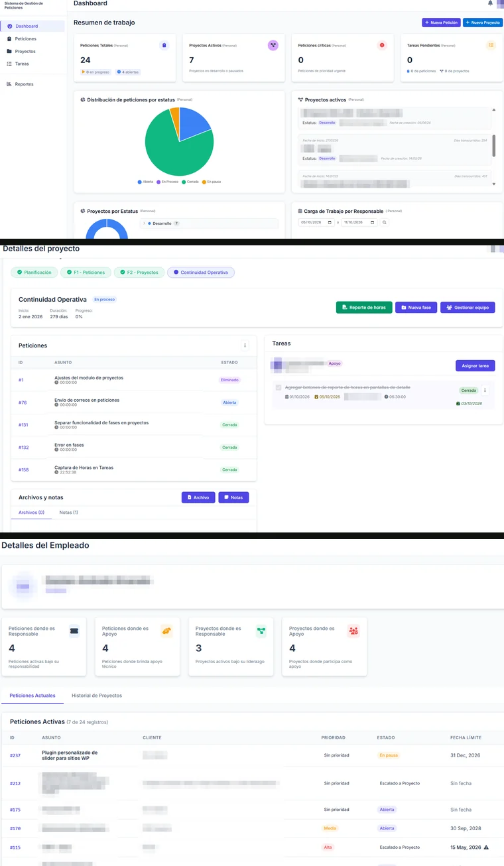Open employee petition link #237

(x=15, y=755)
